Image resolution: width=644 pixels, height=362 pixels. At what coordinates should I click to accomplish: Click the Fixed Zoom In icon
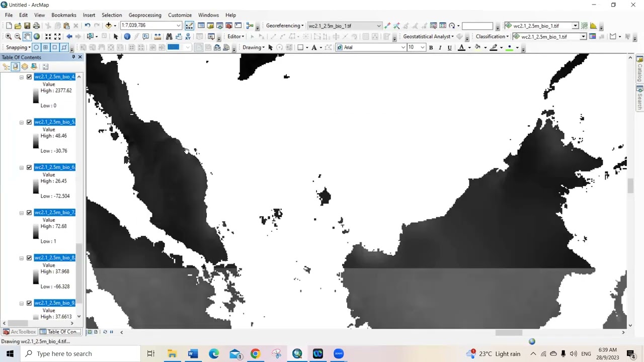click(x=48, y=37)
